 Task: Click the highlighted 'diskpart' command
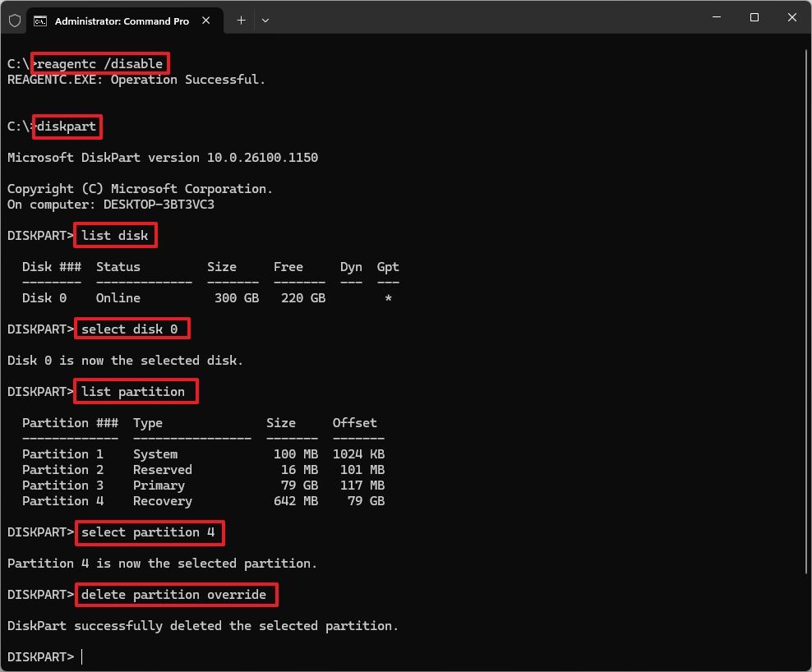(x=67, y=127)
